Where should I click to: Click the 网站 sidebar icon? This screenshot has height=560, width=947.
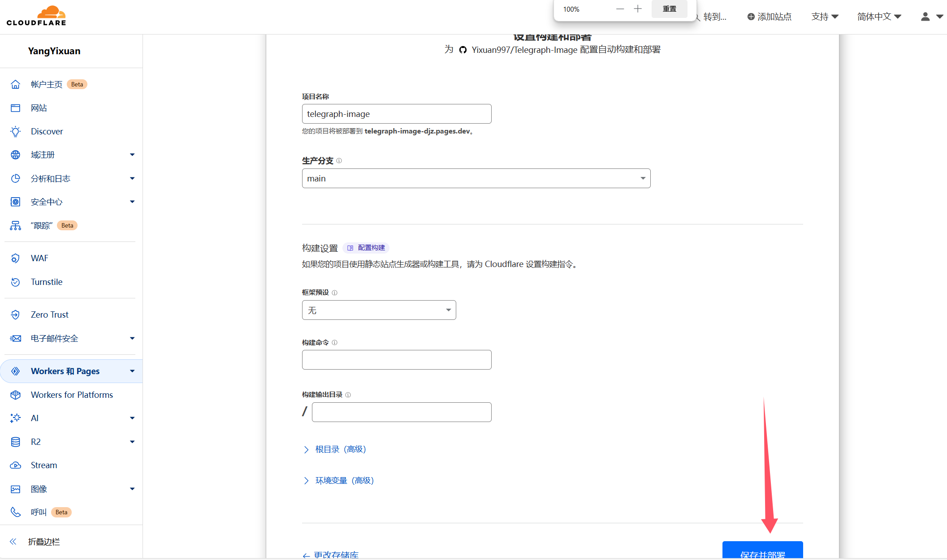click(x=16, y=108)
